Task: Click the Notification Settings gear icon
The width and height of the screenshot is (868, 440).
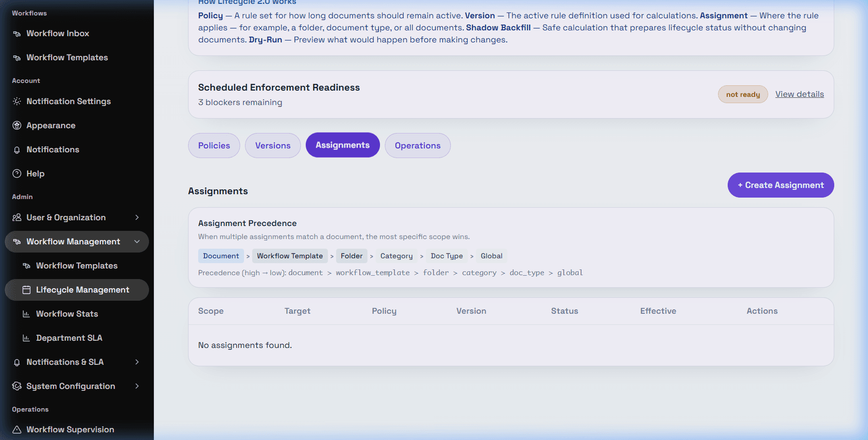Action: pos(17,101)
